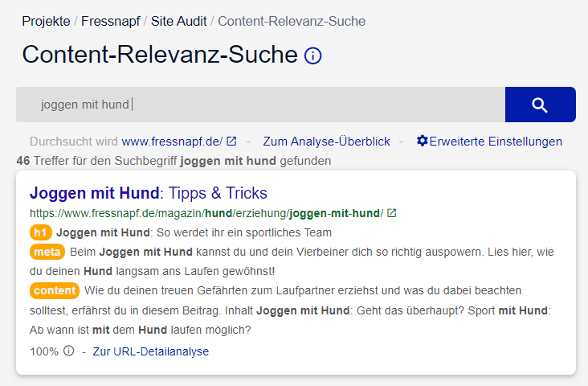Open result title Joggen mit Hund: Tipps & Tricks

(149, 193)
